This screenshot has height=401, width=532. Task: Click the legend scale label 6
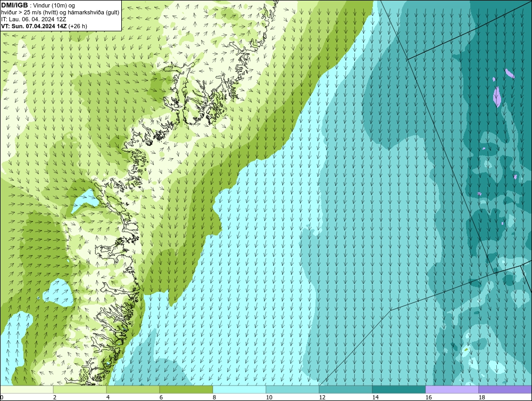pyautogui.click(x=161, y=397)
